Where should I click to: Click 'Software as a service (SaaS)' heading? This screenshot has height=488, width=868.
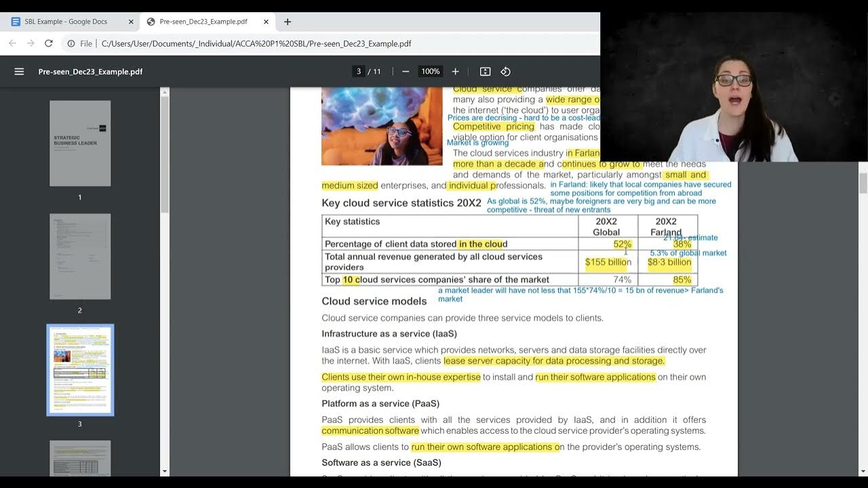381,462
